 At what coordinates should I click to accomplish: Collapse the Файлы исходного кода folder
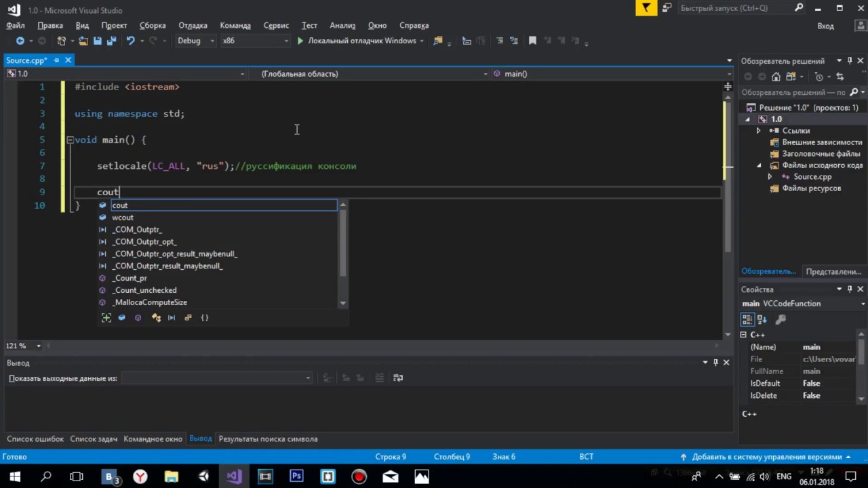click(759, 165)
